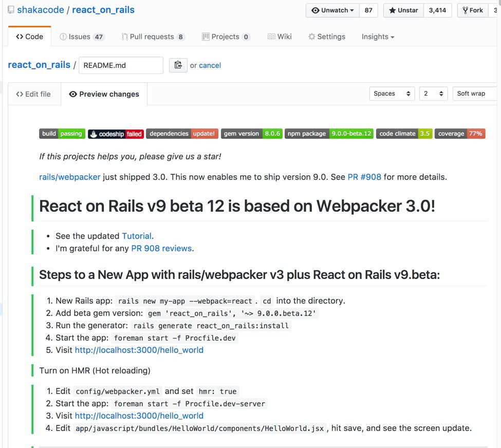
Task: Click the gear icon on Settings tab
Action: [x=311, y=37]
